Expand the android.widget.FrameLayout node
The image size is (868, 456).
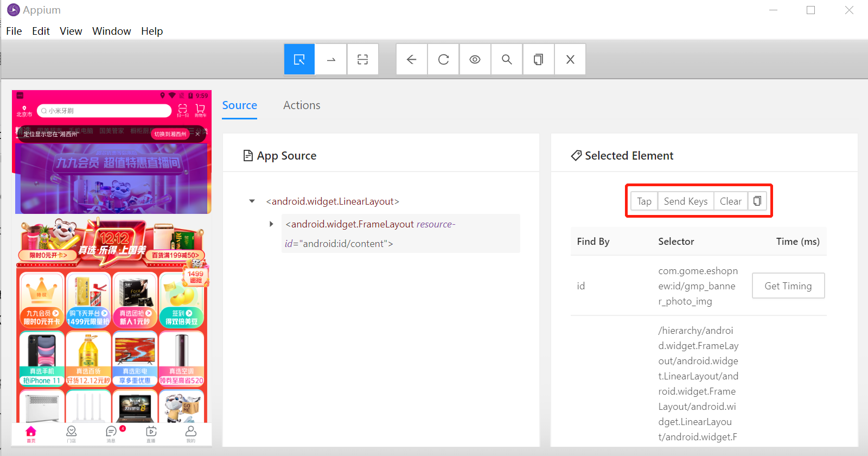271,224
